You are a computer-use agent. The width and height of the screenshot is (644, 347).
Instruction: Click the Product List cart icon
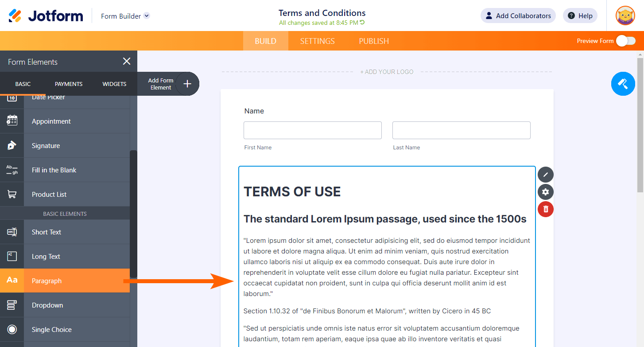(x=12, y=194)
